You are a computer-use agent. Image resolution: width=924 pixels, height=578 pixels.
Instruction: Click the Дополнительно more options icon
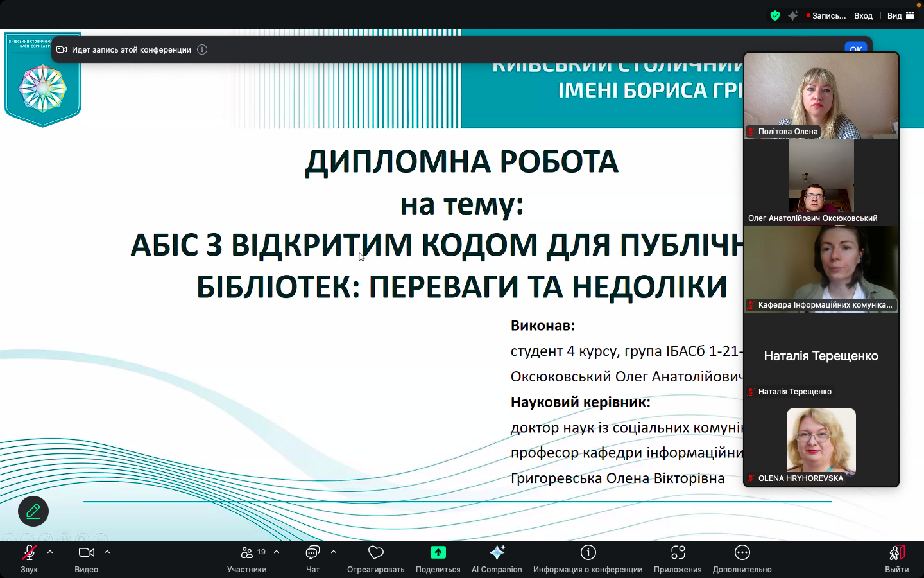pos(742,553)
